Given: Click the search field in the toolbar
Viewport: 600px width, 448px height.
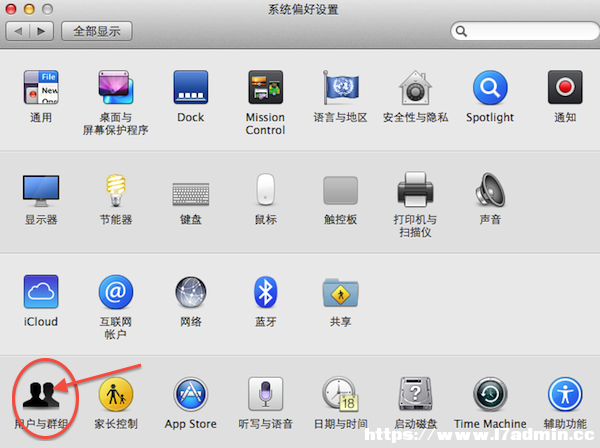Looking at the screenshot, I should [x=525, y=31].
